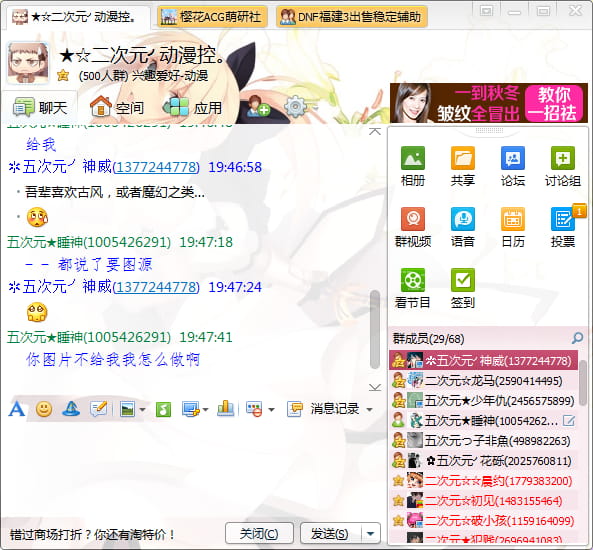
Task: Click the member list scrollbar thumb
Action: (x=583, y=382)
